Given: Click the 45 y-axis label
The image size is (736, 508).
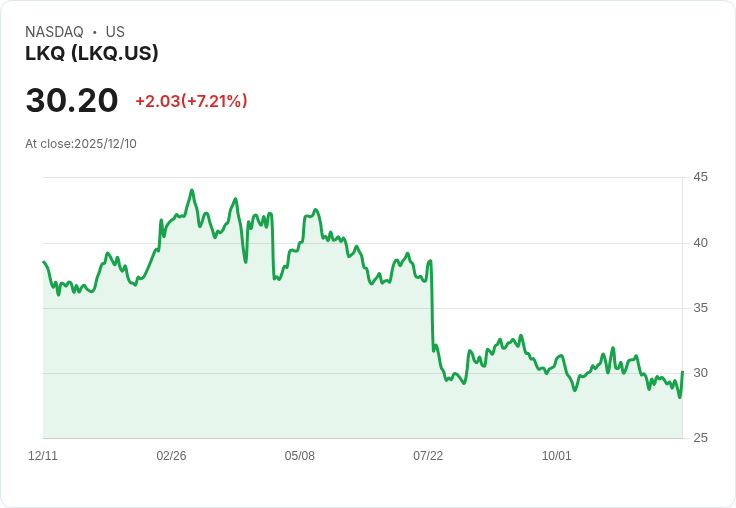Looking at the screenshot, I should (x=701, y=177).
